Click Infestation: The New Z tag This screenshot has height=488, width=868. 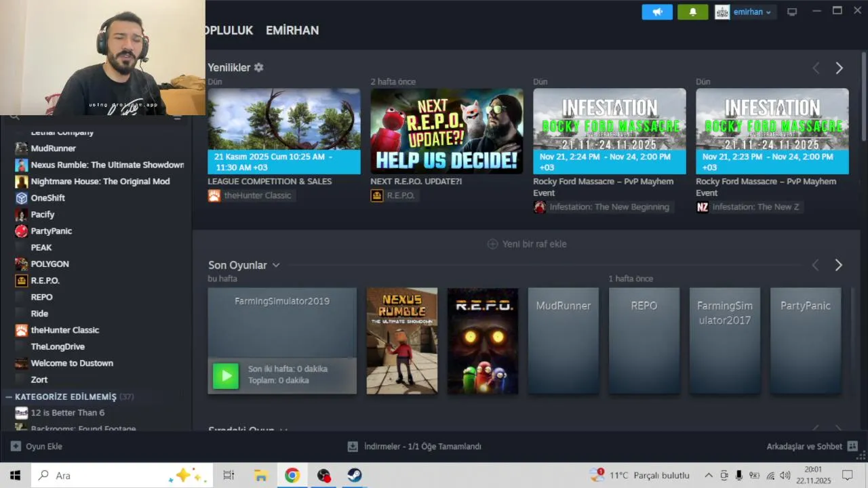(749, 207)
